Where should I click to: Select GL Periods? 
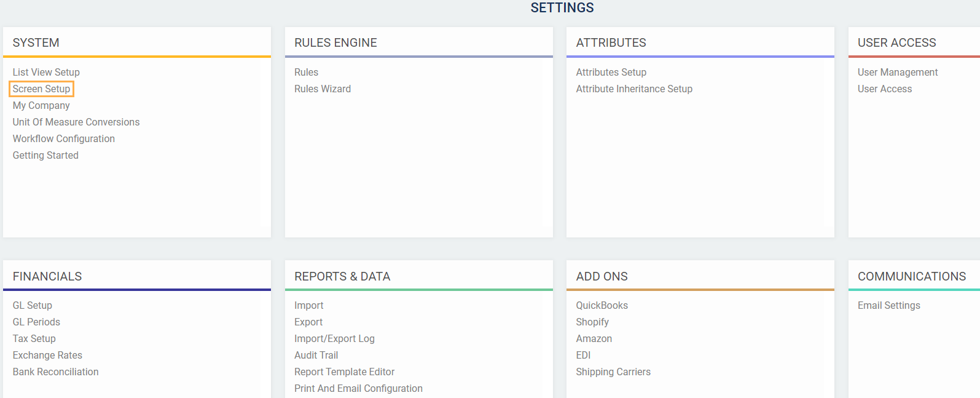36,322
